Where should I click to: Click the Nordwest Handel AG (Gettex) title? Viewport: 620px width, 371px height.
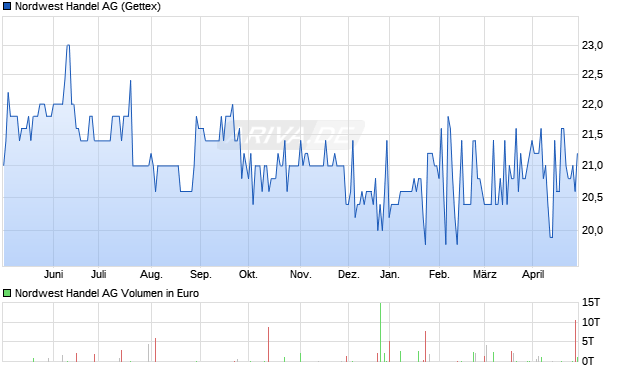tap(88, 6)
